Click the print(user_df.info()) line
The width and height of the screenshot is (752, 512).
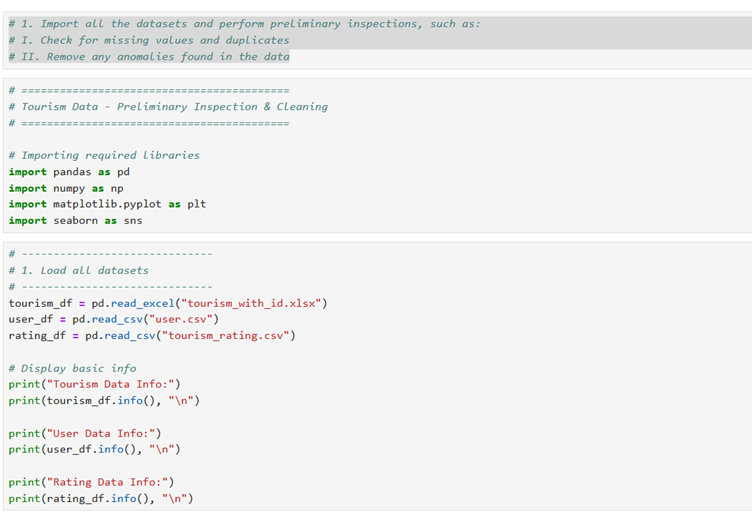click(x=94, y=449)
